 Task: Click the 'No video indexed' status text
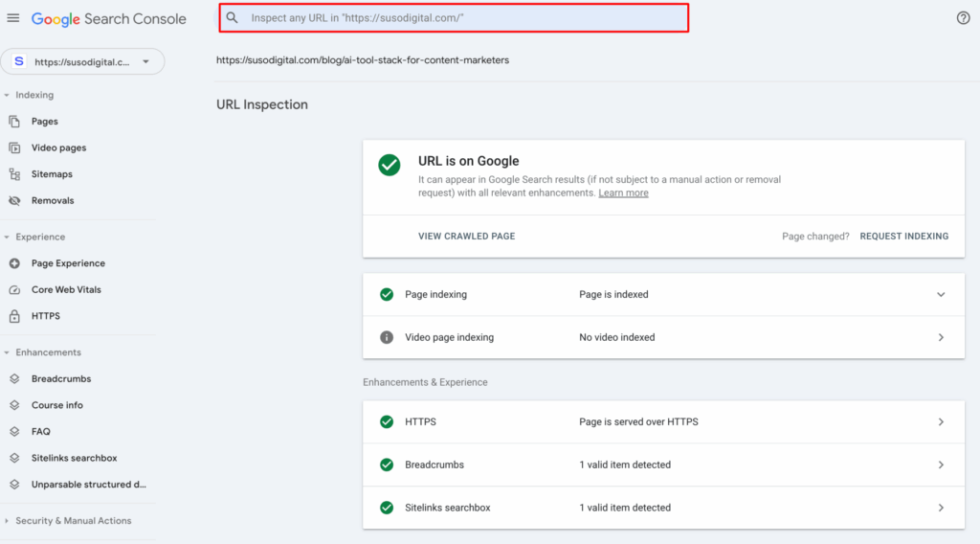(x=617, y=338)
